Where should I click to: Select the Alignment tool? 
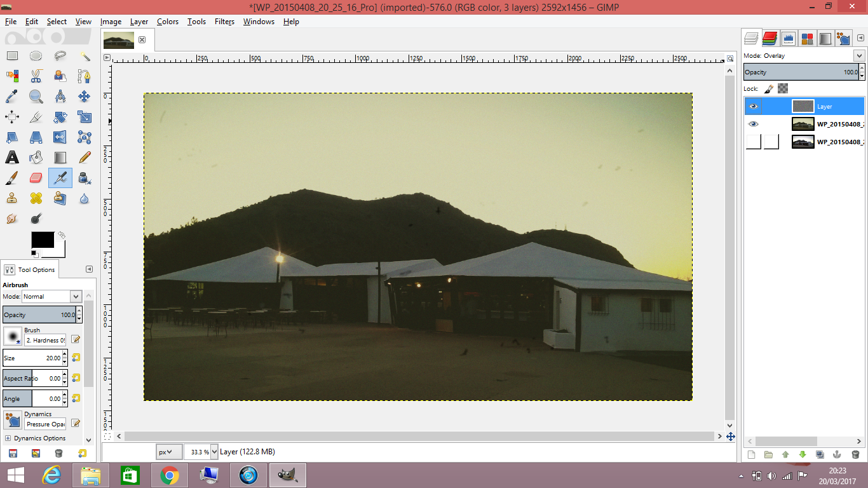(x=12, y=117)
